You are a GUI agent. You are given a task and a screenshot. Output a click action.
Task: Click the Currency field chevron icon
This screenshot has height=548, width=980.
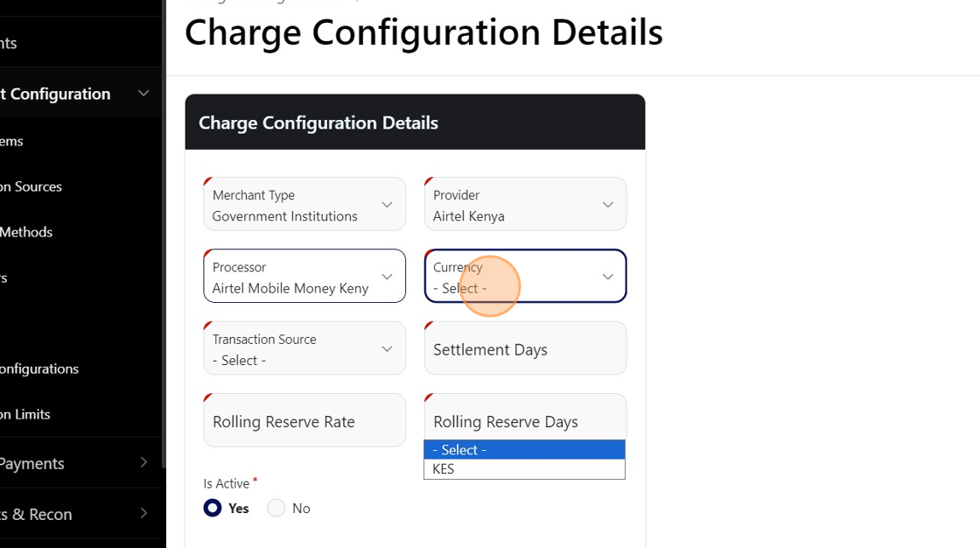(x=607, y=277)
